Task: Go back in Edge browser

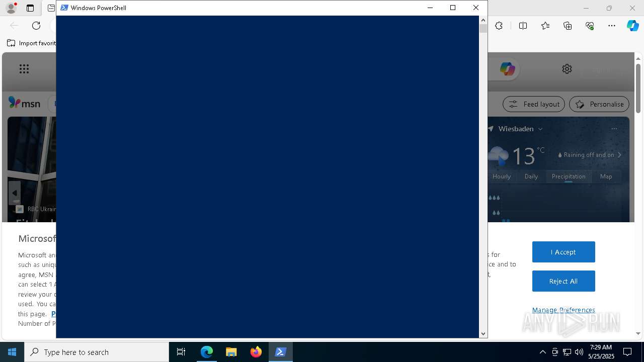Action: coord(14,26)
